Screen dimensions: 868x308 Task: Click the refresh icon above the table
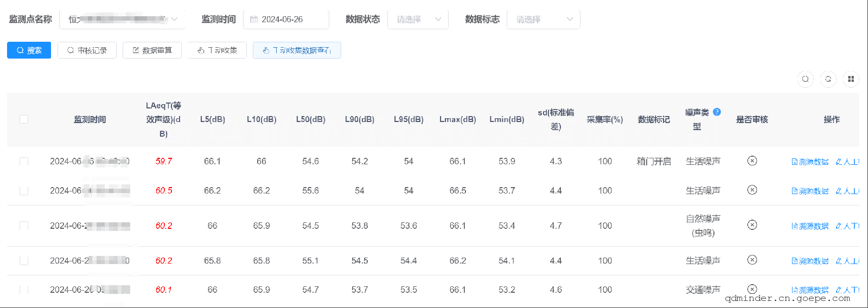coord(828,79)
